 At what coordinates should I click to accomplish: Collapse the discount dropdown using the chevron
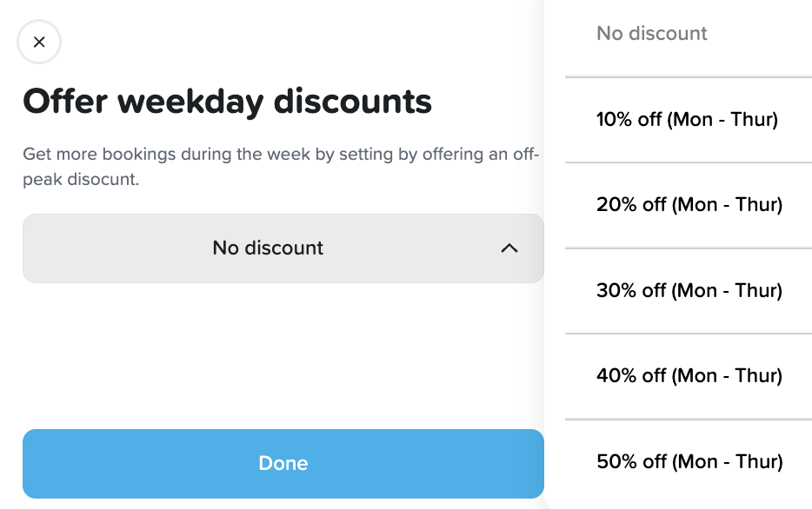(509, 248)
